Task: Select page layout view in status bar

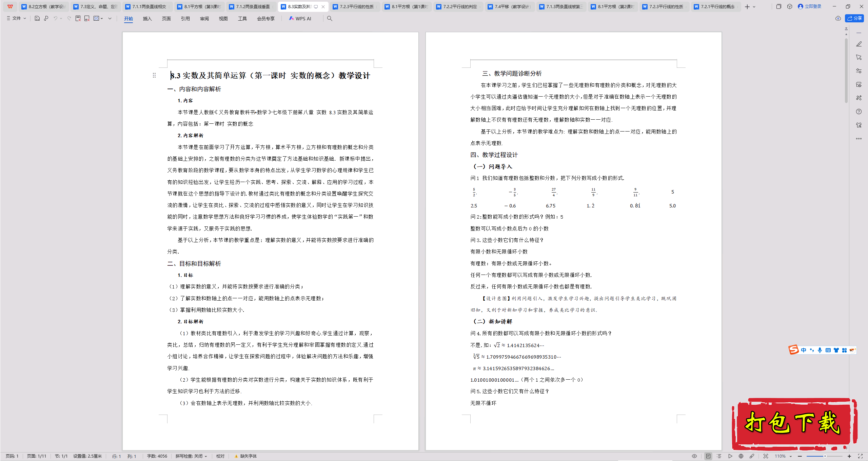Action: click(x=708, y=456)
